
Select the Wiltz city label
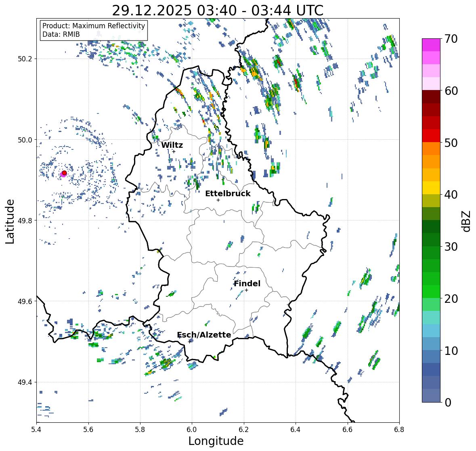pyautogui.click(x=172, y=145)
